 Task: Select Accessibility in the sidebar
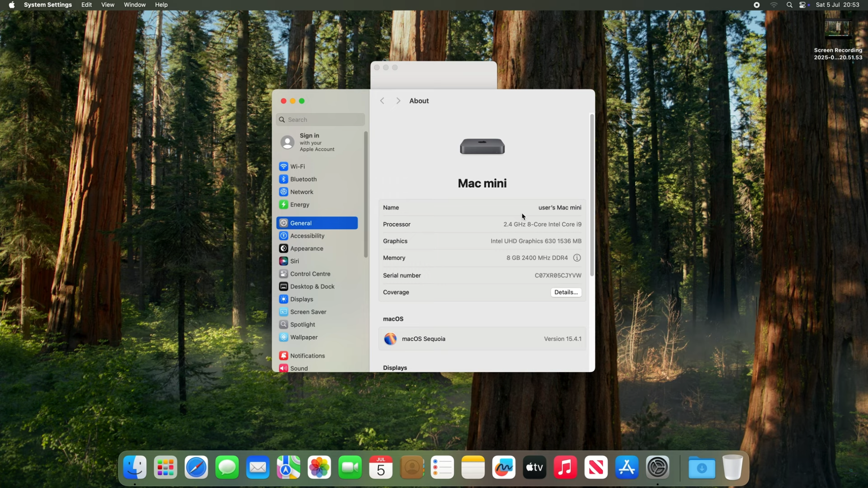click(x=307, y=236)
